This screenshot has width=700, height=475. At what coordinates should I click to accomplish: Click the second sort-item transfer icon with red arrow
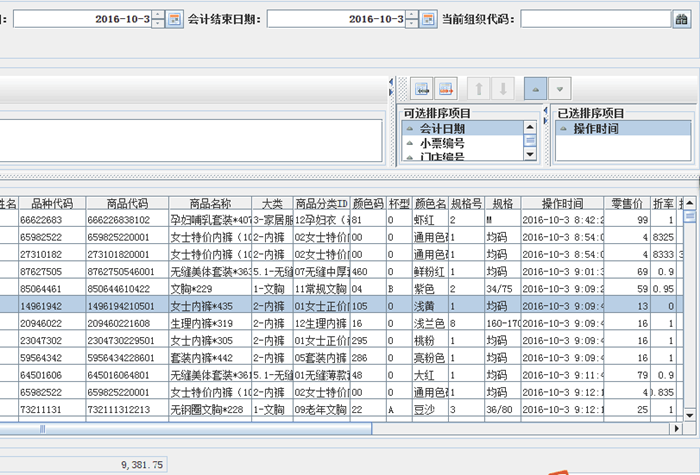[446, 88]
